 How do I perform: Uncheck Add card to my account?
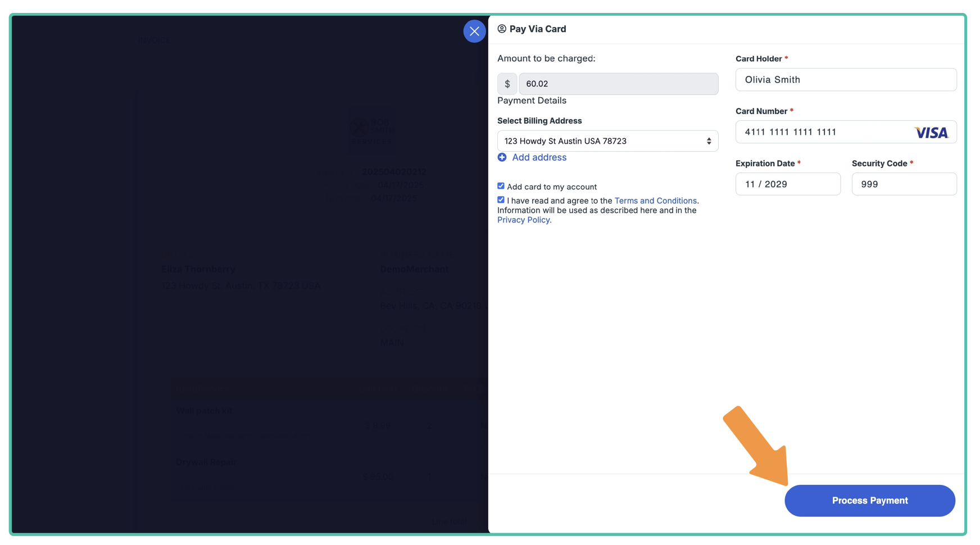pyautogui.click(x=501, y=186)
